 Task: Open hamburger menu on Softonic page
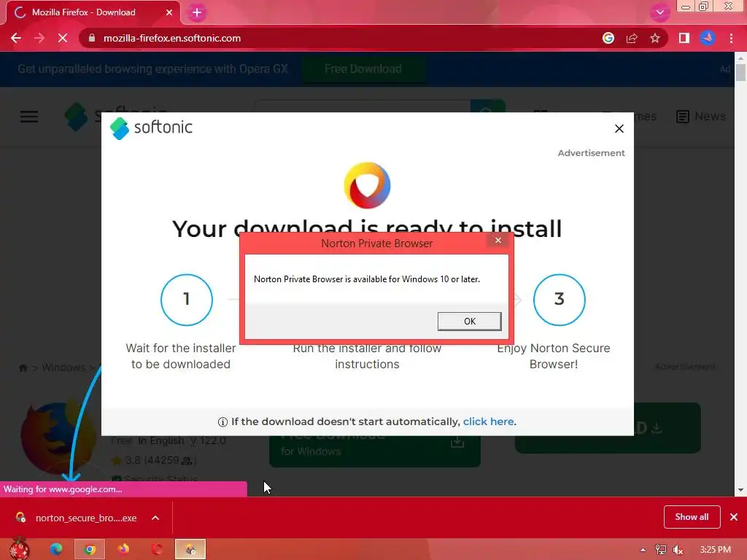click(29, 116)
